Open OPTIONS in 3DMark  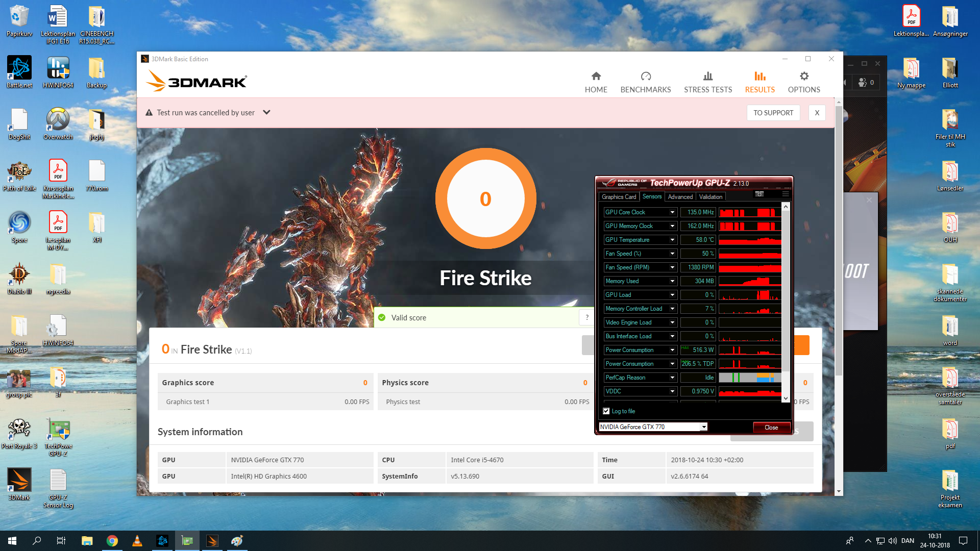804,83
